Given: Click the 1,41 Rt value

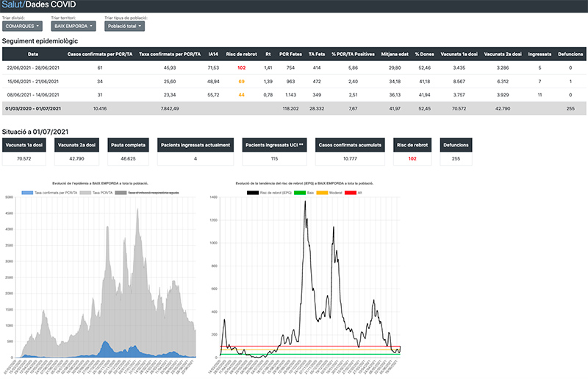Looking at the screenshot, I should pyautogui.click(x=268, y=68).
